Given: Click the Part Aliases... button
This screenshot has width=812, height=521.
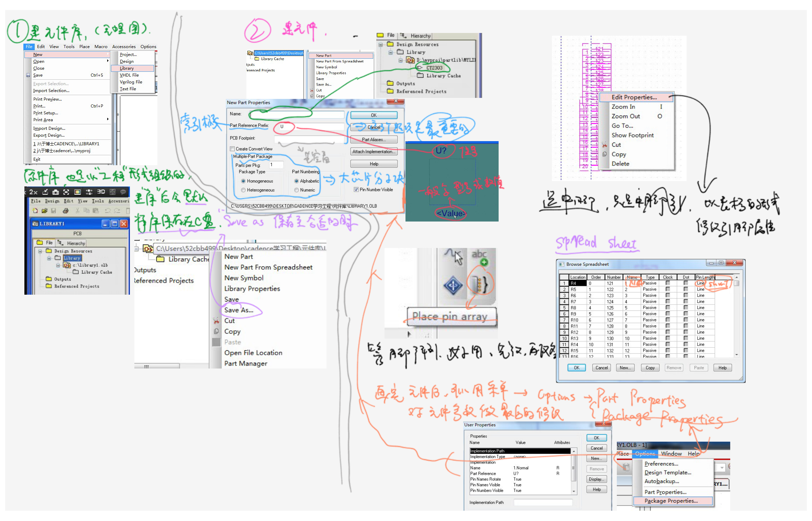Looking at the screenshot, I should [x=374, y=139].
